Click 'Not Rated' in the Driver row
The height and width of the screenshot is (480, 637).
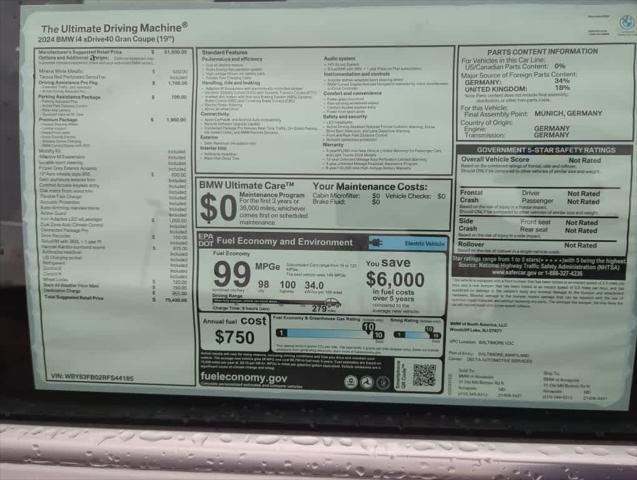[583, 194]
